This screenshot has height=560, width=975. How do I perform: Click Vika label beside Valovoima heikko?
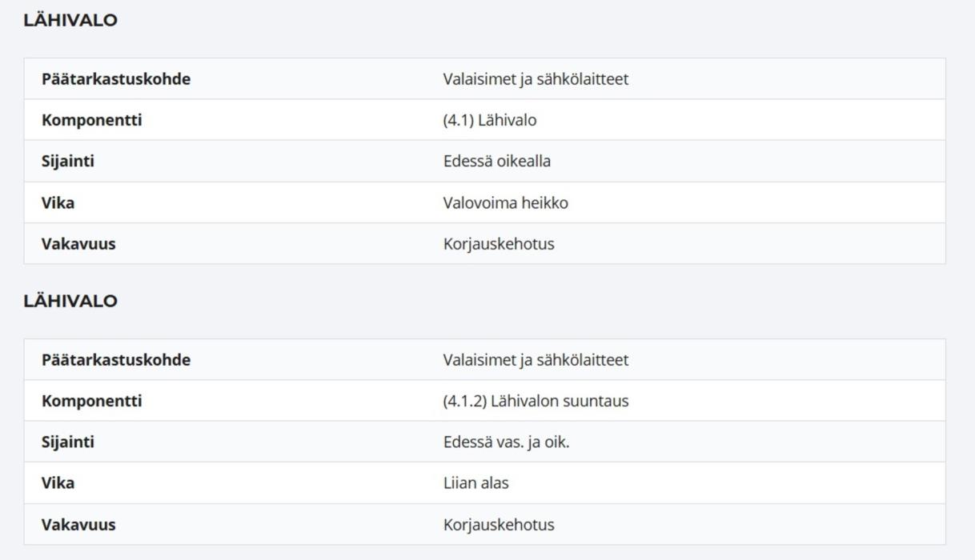(x=58, y=203)
